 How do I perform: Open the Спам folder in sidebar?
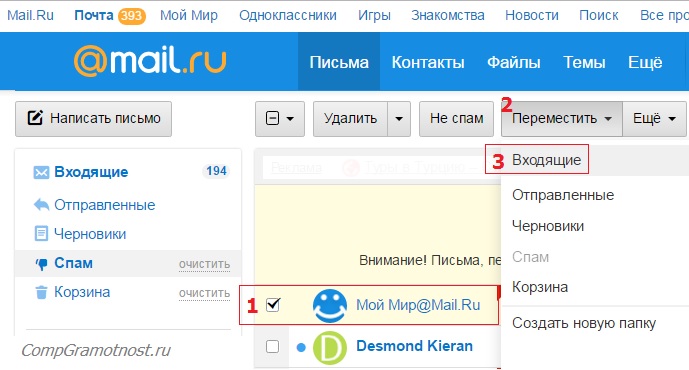pyautogui.click(x=73, y=263)
